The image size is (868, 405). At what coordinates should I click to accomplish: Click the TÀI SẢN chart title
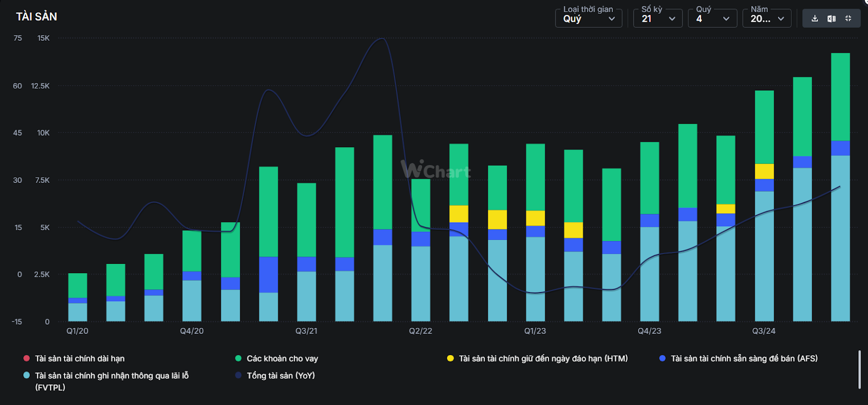[36, 17]
